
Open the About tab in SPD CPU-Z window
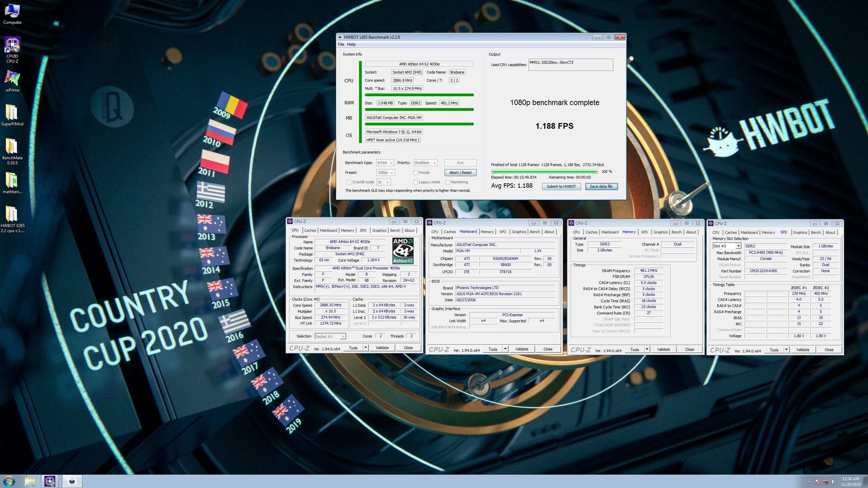pyautogui.click(x=830, y=232)
